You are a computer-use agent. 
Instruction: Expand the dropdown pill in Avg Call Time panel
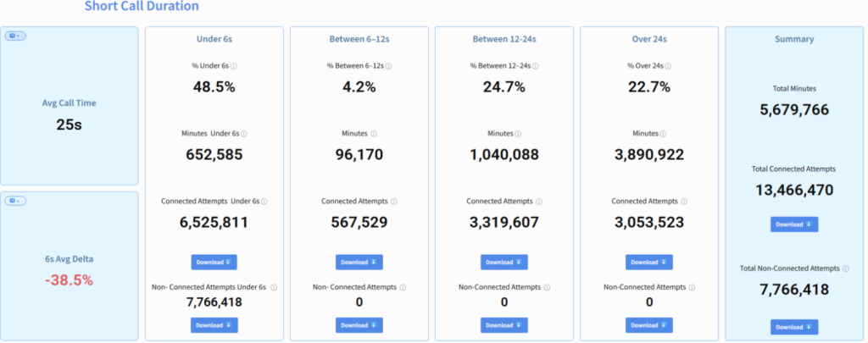(14, 36)
